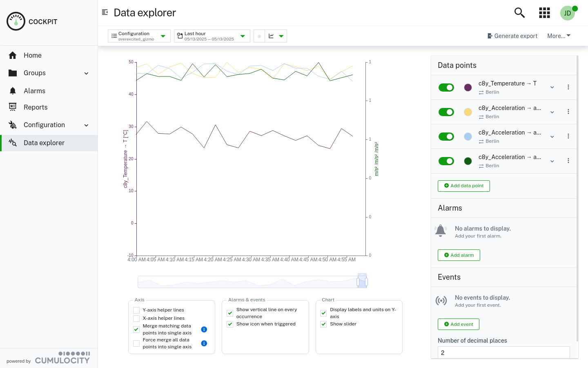
Task: Click the navigator collapse icon beside Data explorer title
Action: 105,12
